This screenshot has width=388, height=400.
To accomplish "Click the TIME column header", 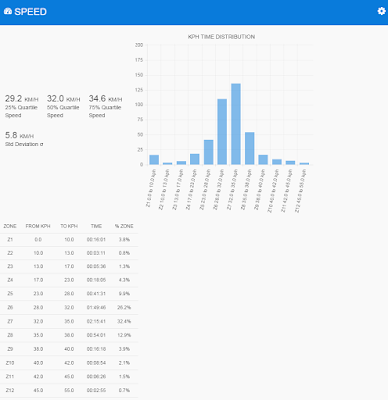I will tap(96, 226).
